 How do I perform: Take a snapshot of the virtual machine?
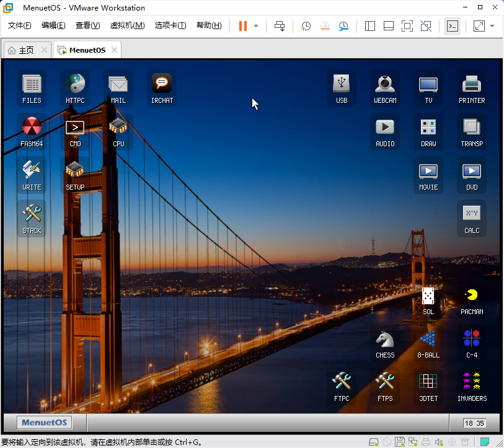pyautogui.click(x=306, y=26)
